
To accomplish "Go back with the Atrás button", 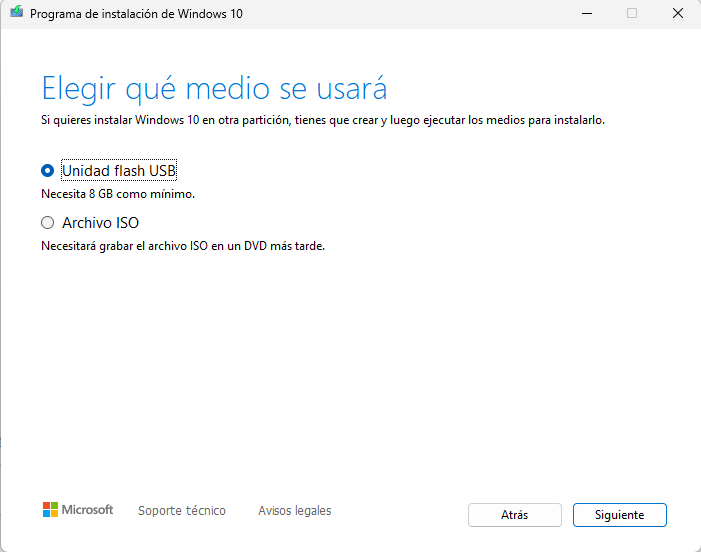I will click(x=515, y=515).
